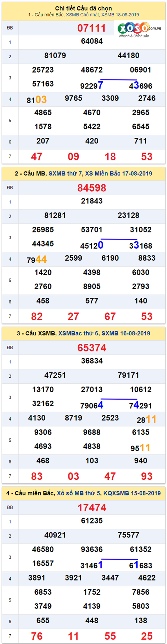Click fourth prize number 2811
Screen dimensions: 167x644
tap(146, 419)
